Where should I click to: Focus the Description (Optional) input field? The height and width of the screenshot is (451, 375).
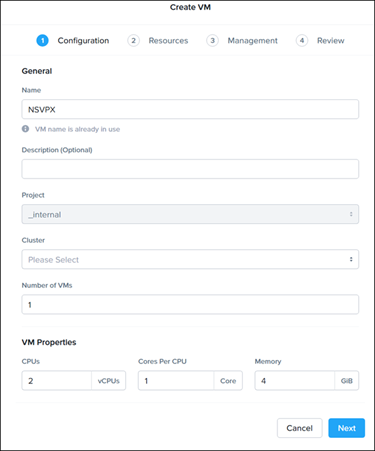(190, 169)
